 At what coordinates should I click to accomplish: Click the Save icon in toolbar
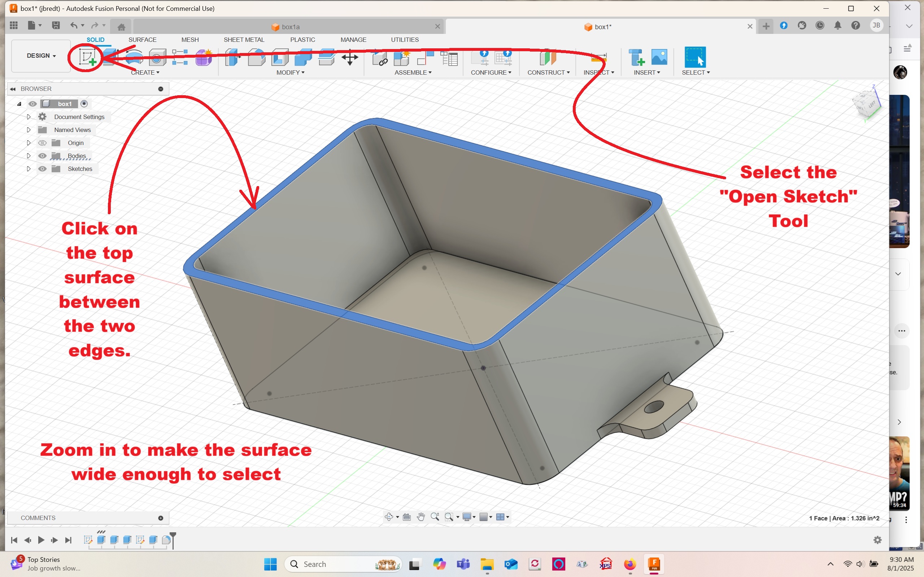pos(56,26)
